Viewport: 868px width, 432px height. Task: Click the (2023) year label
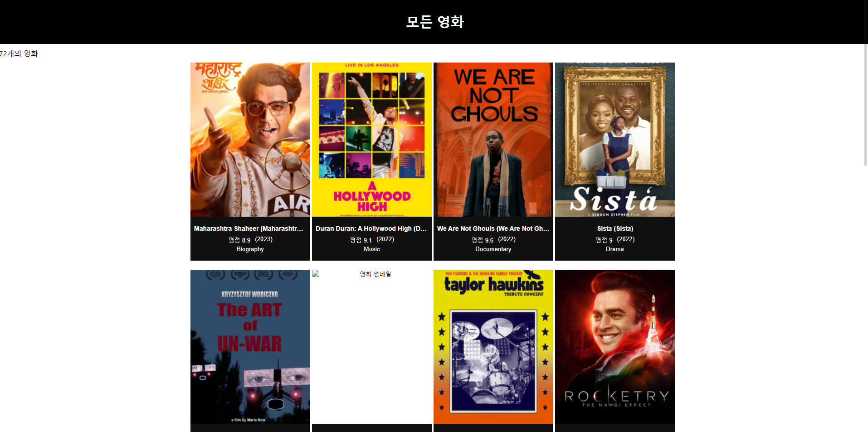[264, 239]
